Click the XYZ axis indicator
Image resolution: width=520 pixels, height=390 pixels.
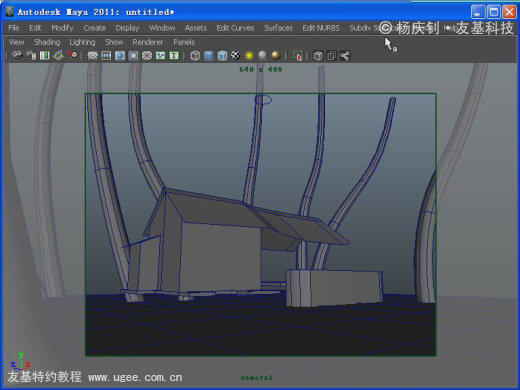pyautogui.click(x=20, y=361)
